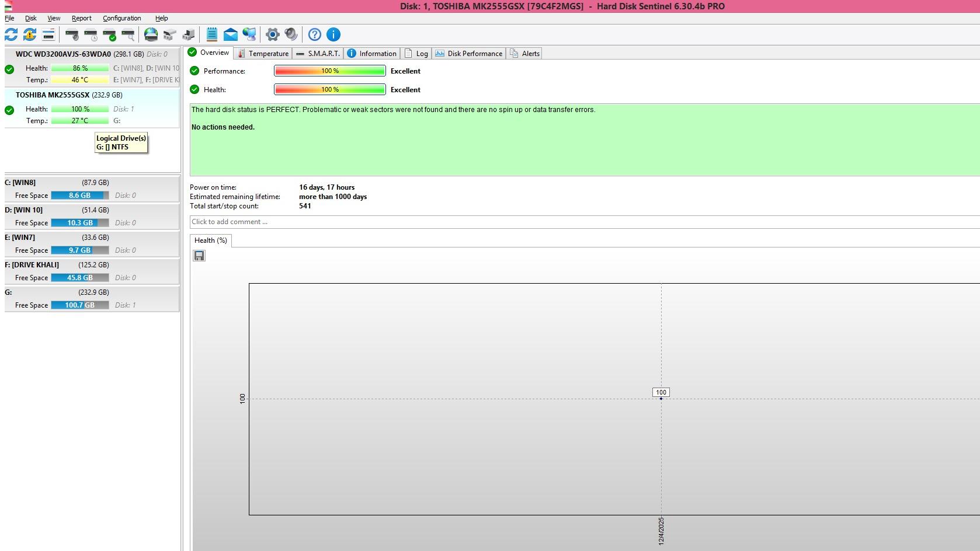Screen dimensions: 980x551
Task: Open the blue notepad report icon
Action: 212,34
